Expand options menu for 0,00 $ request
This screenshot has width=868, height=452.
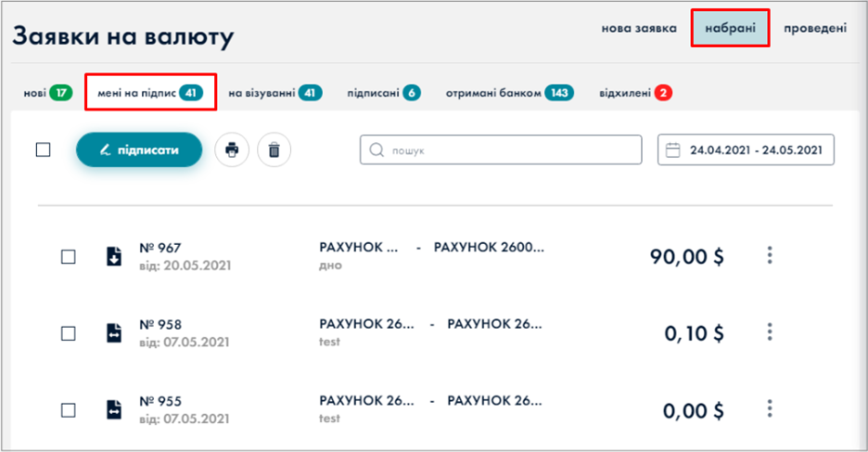(x=770, y=408)
